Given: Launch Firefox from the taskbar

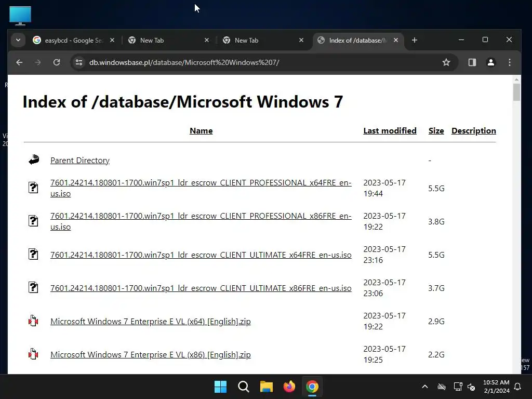Looking at the screenshot, I should (x=289, y=387).
